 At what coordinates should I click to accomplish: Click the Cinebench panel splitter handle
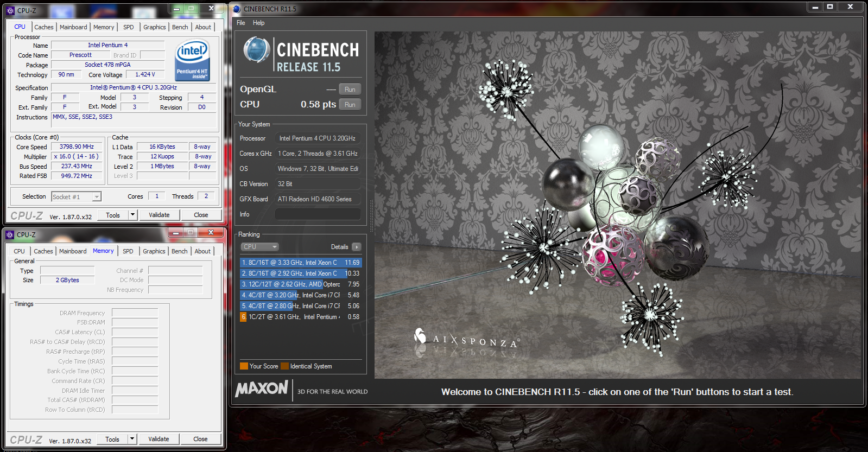click(371, 216)
